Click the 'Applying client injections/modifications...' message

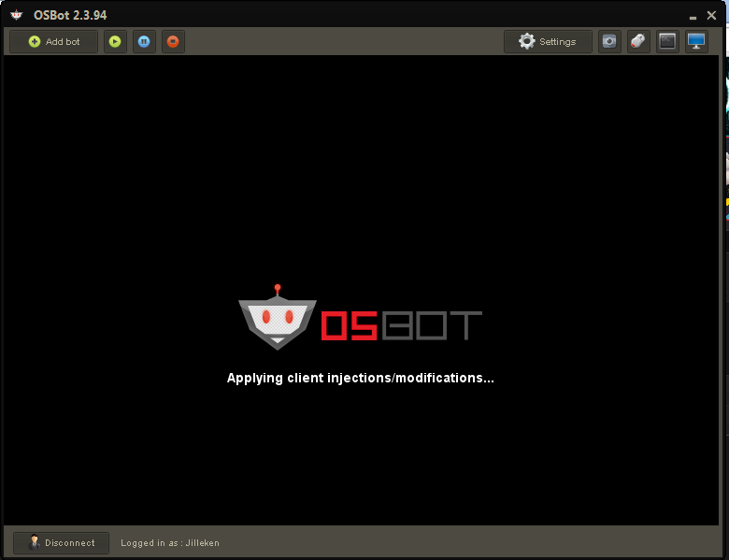pos(361,378)
